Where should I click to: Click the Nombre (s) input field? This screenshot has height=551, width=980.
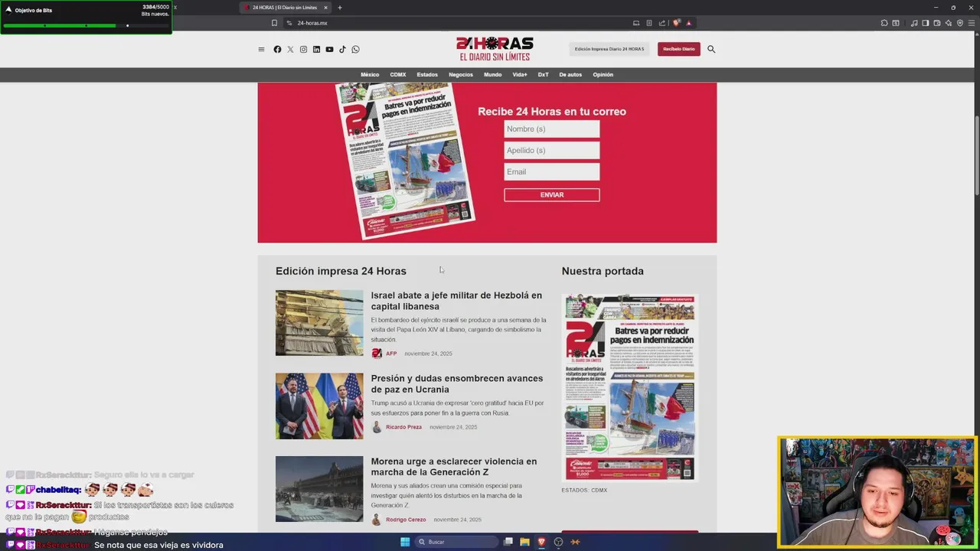(x=552, y=129)
